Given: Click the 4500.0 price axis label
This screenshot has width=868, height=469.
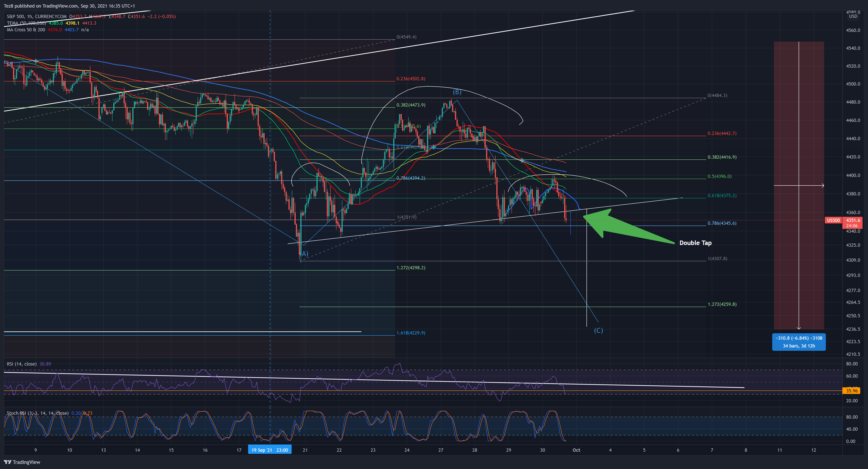Looking at the screenshot, I should [853, 84].
